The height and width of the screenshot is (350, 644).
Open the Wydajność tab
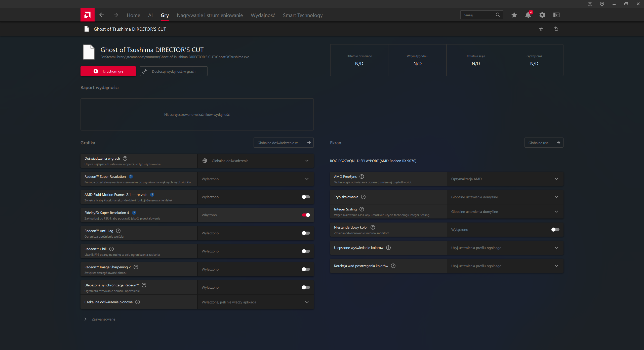coord(263,15)
